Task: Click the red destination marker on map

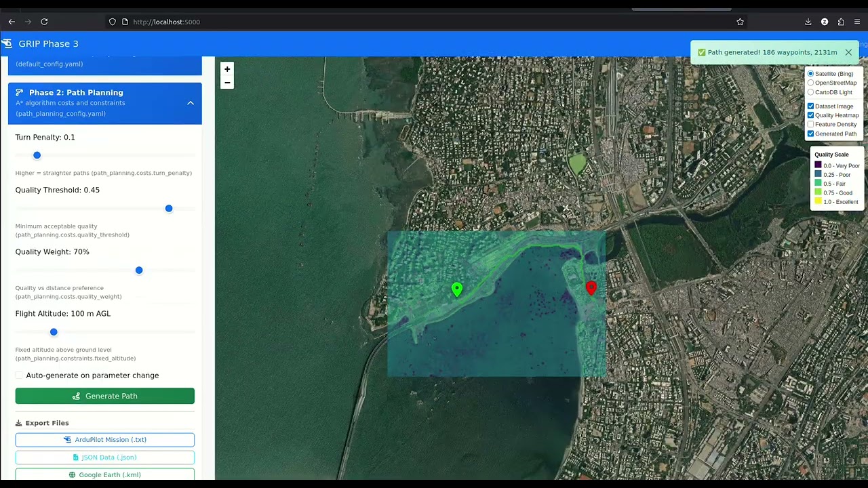Action: (x=591, y=287)
